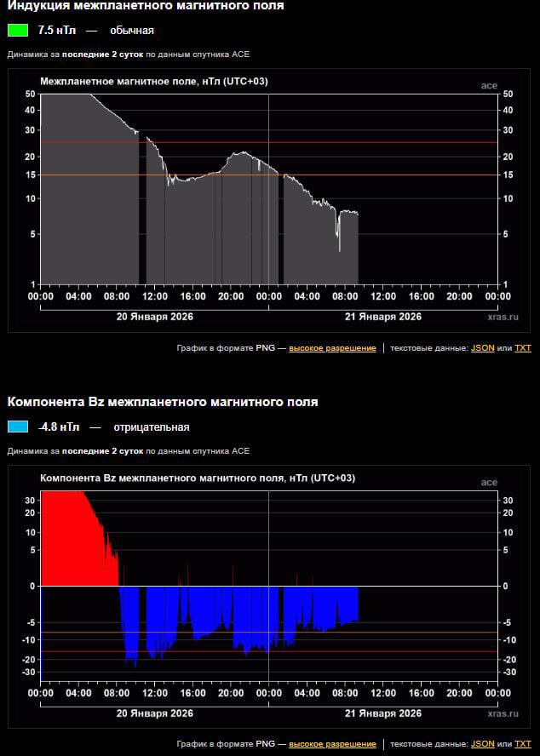Viewport: 540px width, 756px height.
Task: Click the gray filled area of the induction chart
Action: pos(85,213)
